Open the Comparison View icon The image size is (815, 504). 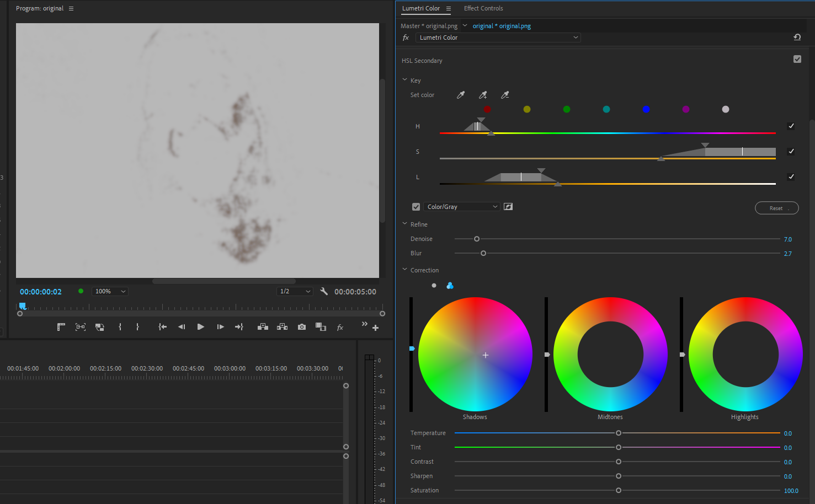[321, 327]
